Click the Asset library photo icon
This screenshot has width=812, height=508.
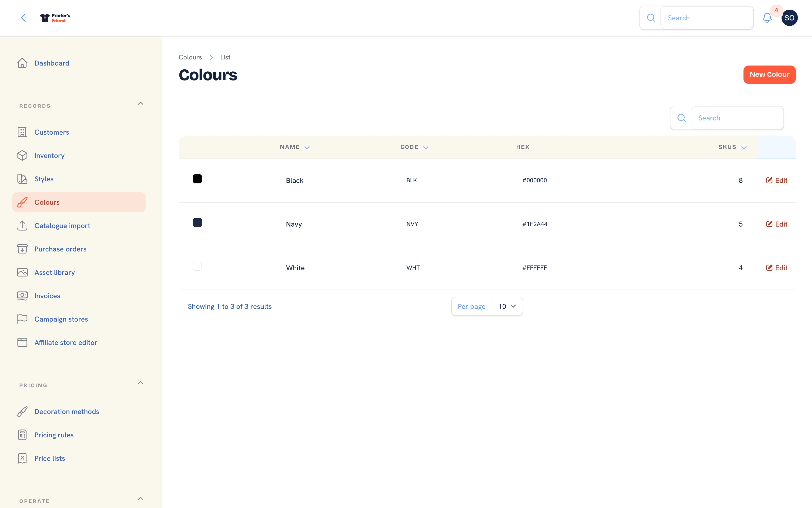pos(23,272)
